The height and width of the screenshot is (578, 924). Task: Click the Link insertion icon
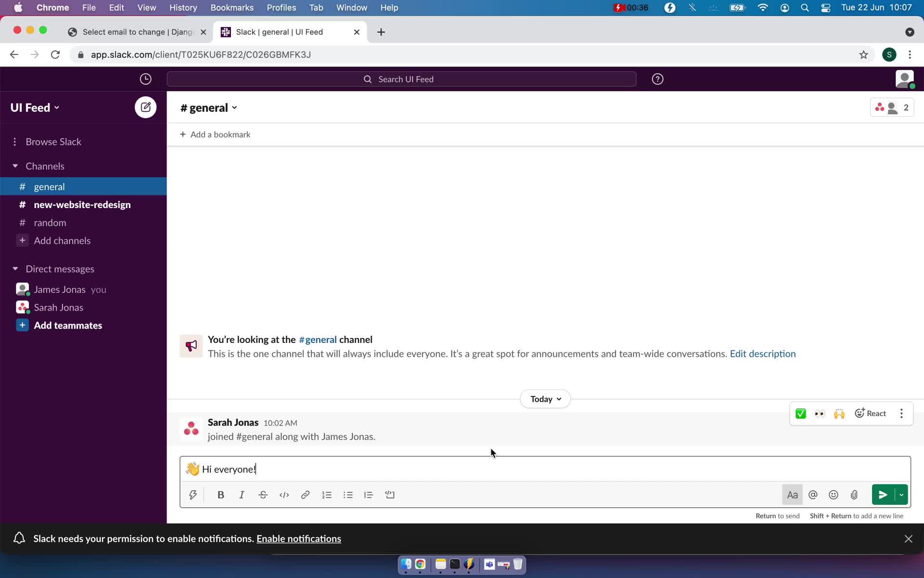tap(305, 495)
